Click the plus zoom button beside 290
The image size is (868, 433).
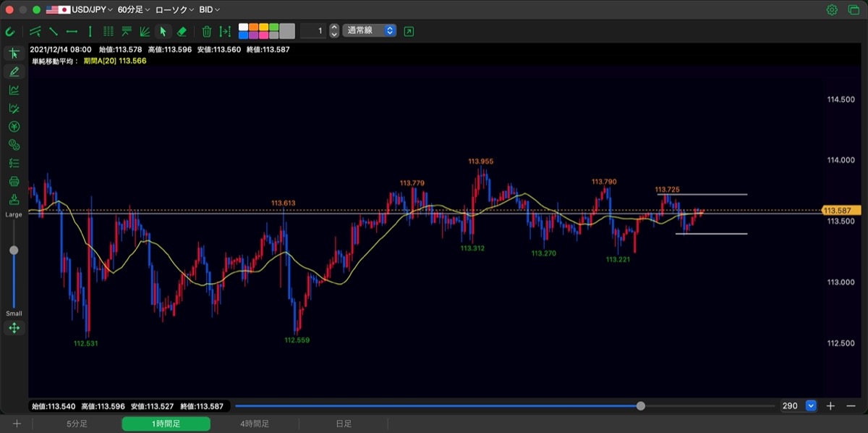tap(830, 406)
